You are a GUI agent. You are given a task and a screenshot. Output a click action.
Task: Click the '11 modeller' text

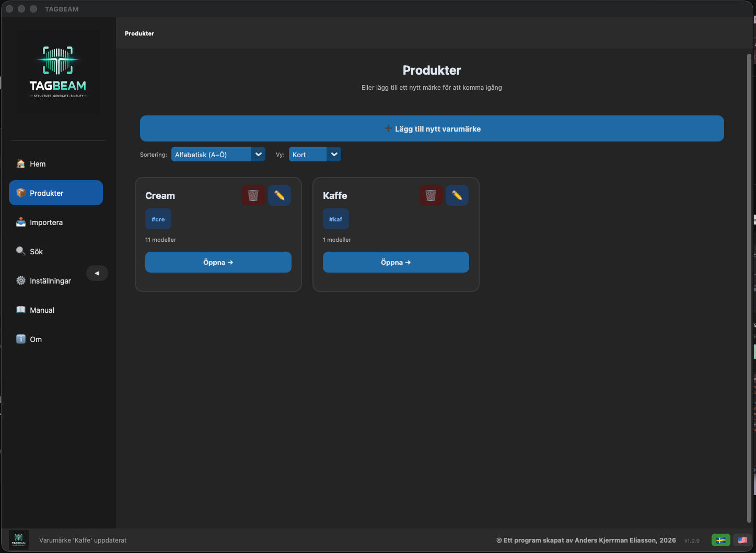click(x=161, y=240)
